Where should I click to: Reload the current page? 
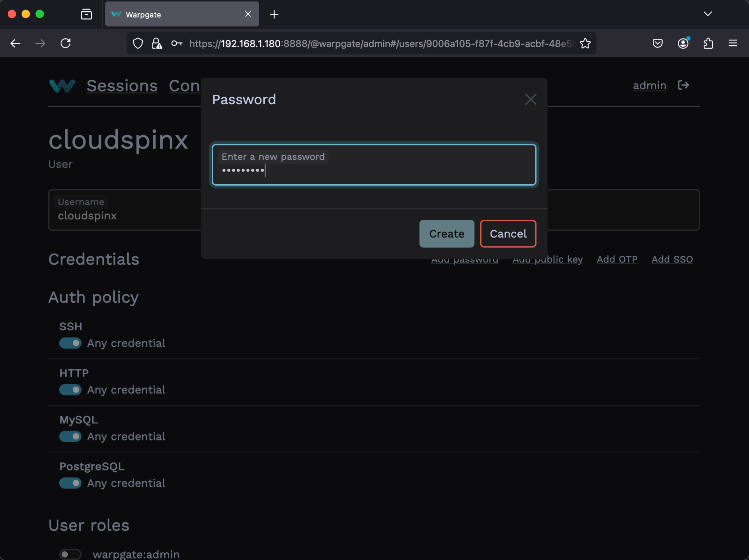(66, 43)
